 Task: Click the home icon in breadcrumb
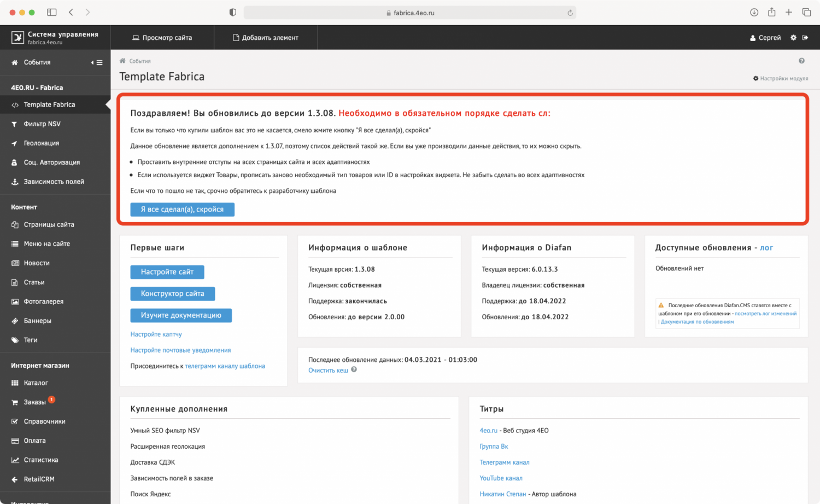click(122, 61)
